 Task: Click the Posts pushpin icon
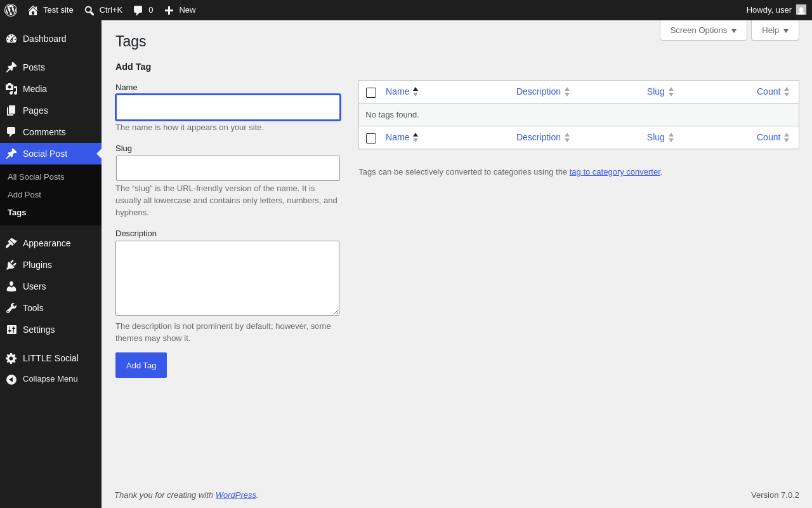(x=11, y=67)
